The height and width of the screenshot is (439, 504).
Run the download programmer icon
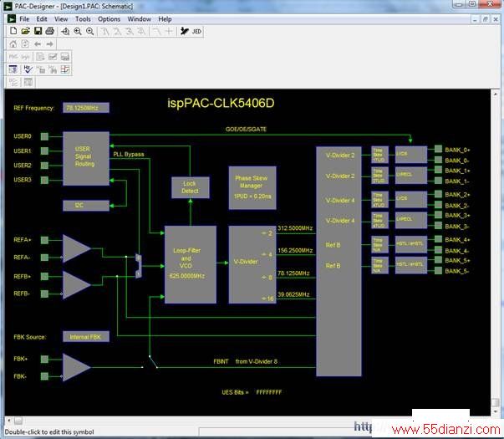click(x=184, y=31)
